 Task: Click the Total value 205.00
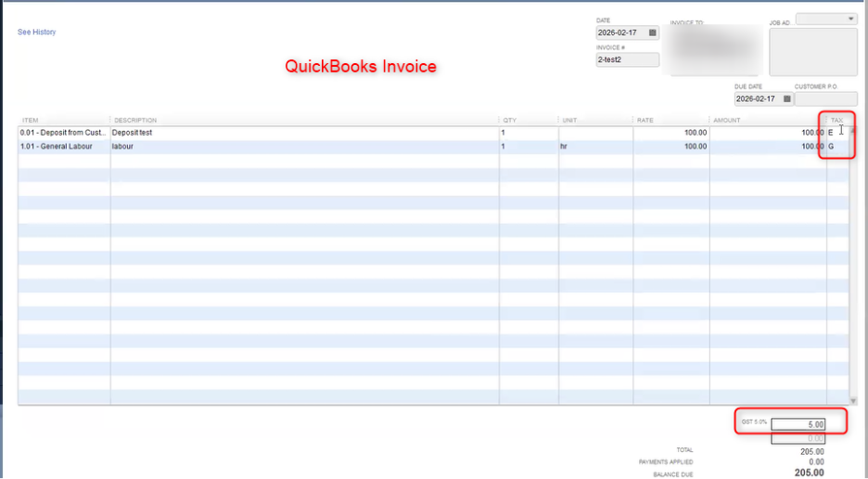(x=812, y=452)
